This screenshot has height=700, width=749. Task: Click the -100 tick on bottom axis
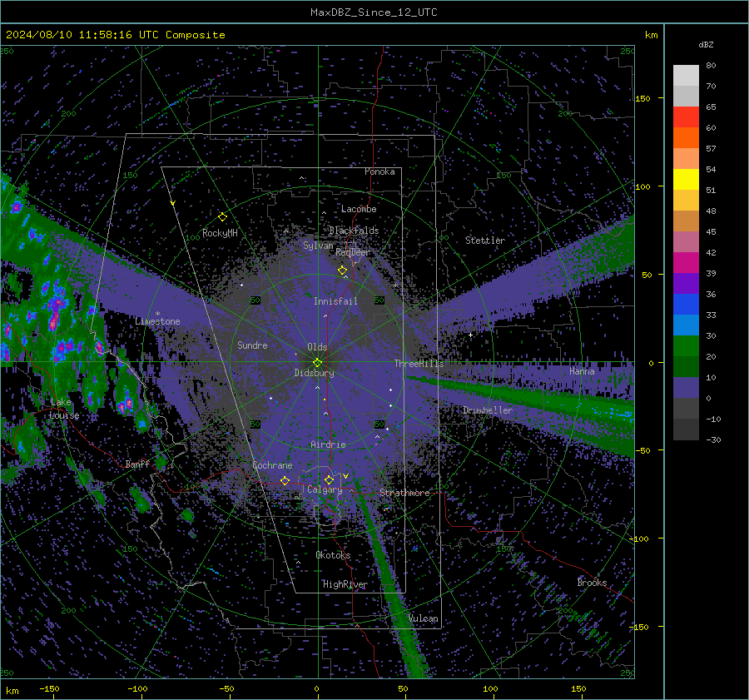(137, 688)
